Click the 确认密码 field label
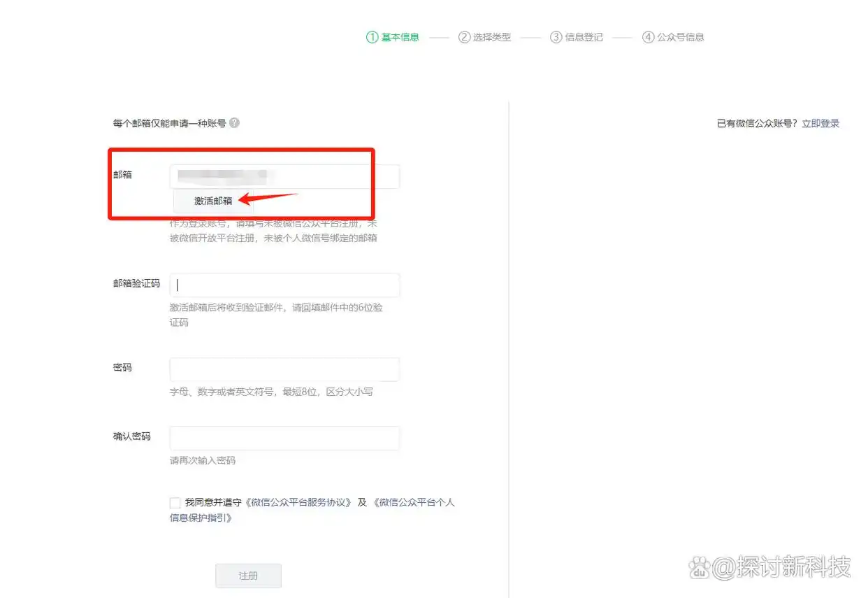This screenshot has height=598, width=868. tap(131, 436)
